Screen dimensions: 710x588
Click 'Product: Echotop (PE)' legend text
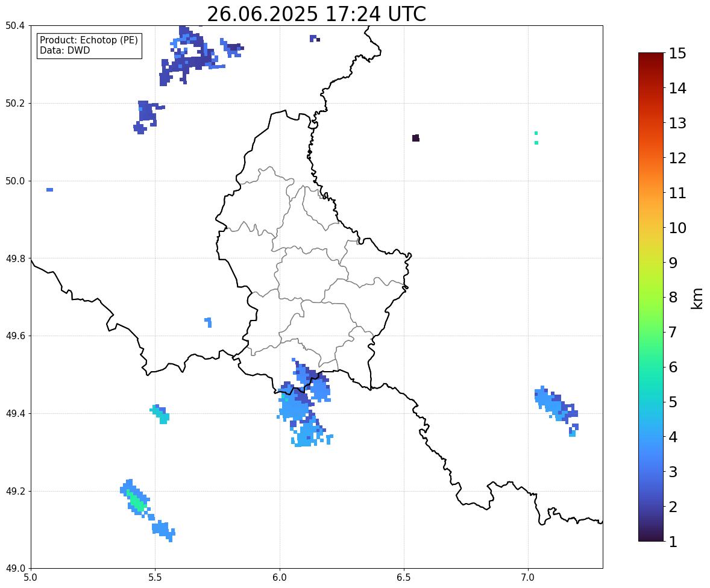pyautogui.click(x=89, y=40)
